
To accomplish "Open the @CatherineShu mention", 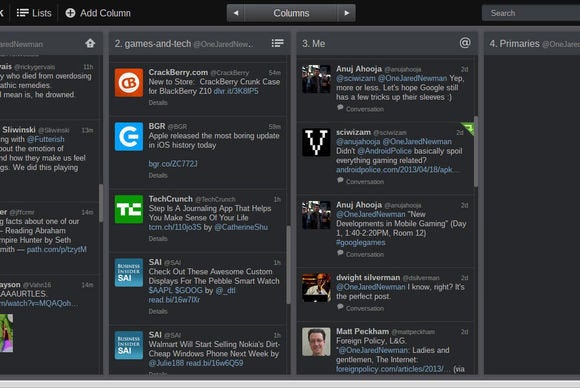I will coord(241,227).
